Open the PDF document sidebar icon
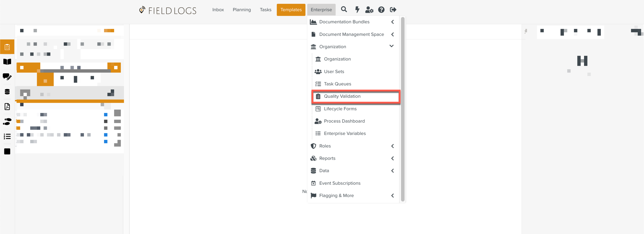The width and height of the screenshot is (644, 234). (7, 107)
